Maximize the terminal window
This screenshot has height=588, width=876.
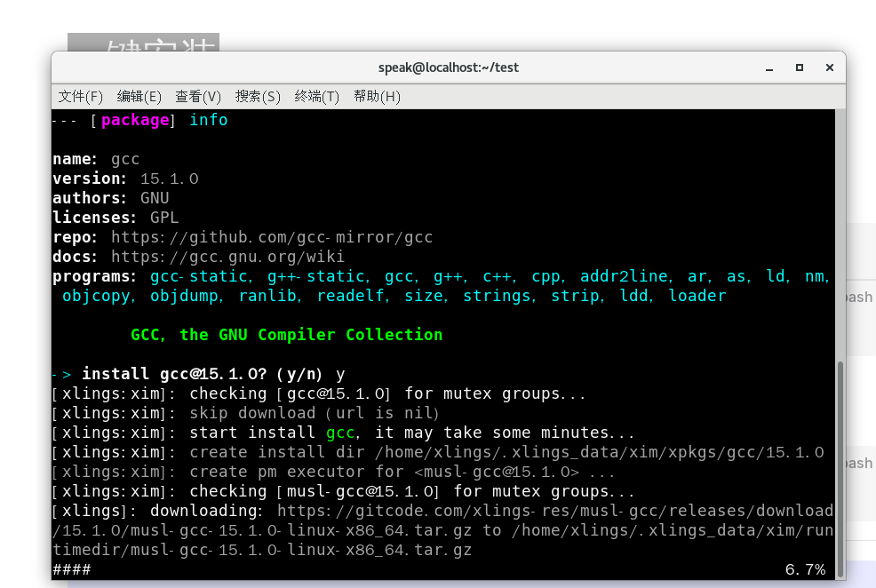[x=800, y=68]
